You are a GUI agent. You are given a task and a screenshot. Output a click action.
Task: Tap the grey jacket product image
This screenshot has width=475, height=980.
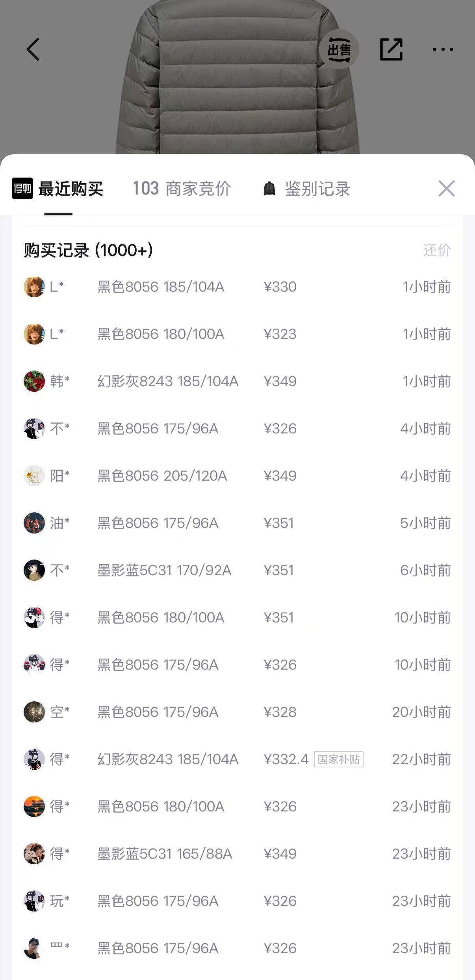pos(237,77)
